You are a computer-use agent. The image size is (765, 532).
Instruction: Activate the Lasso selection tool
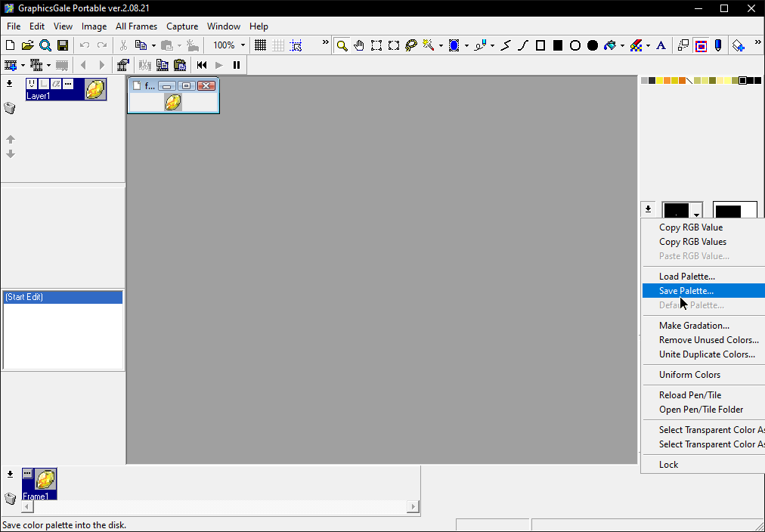click(x=410, y=45)
